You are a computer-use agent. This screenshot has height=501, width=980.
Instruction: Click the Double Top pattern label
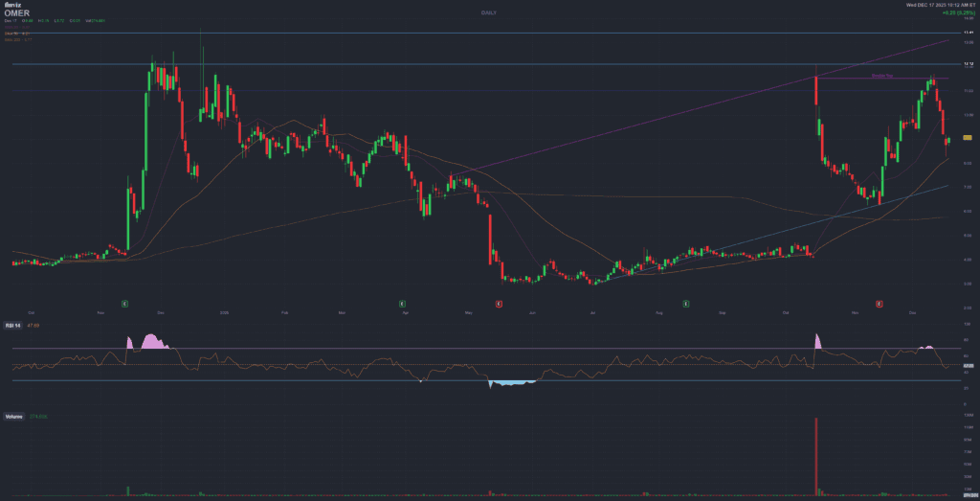881,75
